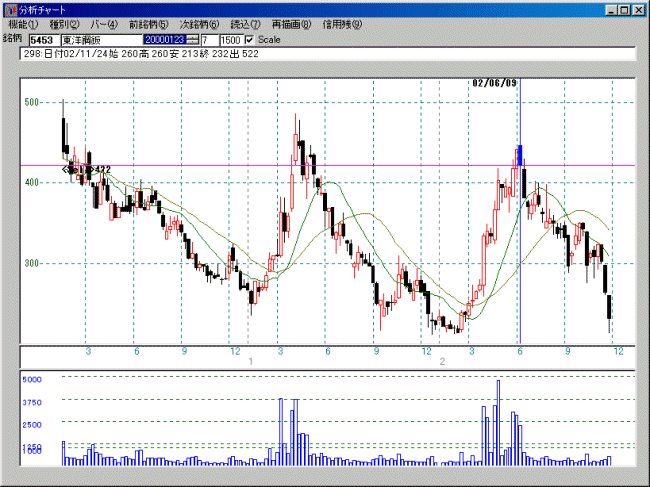
Task: Click the date field 20000123
Action: pyautogui.click(x=164, y=40)
